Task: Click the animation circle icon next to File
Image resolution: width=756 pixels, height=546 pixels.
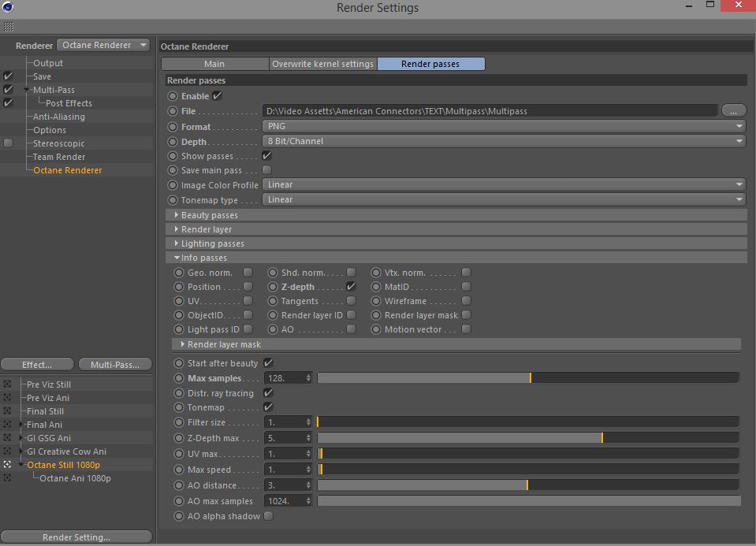Action: coord(173,111)
